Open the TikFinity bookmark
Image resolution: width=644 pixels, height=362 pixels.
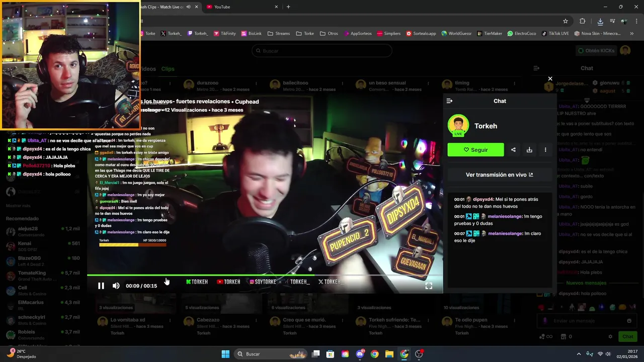click(x=224, y=33)
